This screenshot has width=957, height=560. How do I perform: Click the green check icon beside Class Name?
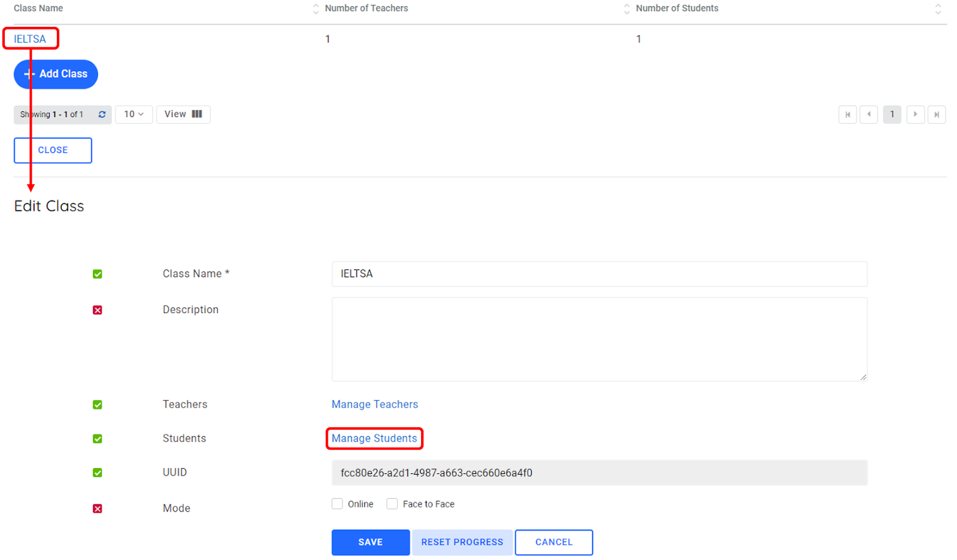pos(97,274)
